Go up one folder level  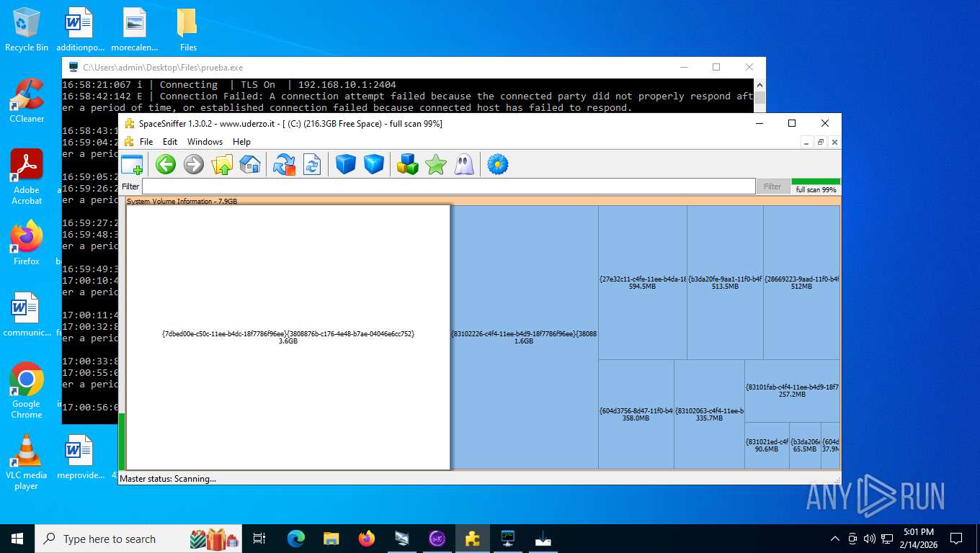pos(222,164)
